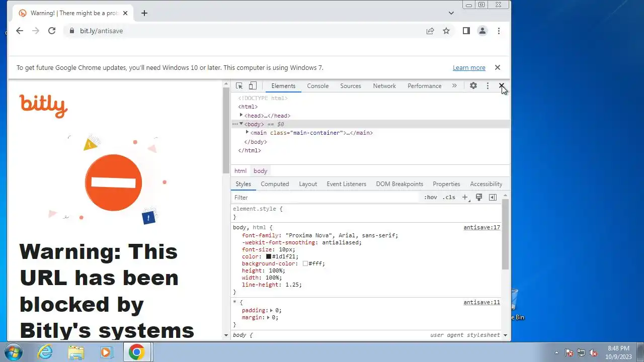Viewport: 644px width, 362px height.
Task: Switch to Computed styles tab
Action: click(275, 184)
